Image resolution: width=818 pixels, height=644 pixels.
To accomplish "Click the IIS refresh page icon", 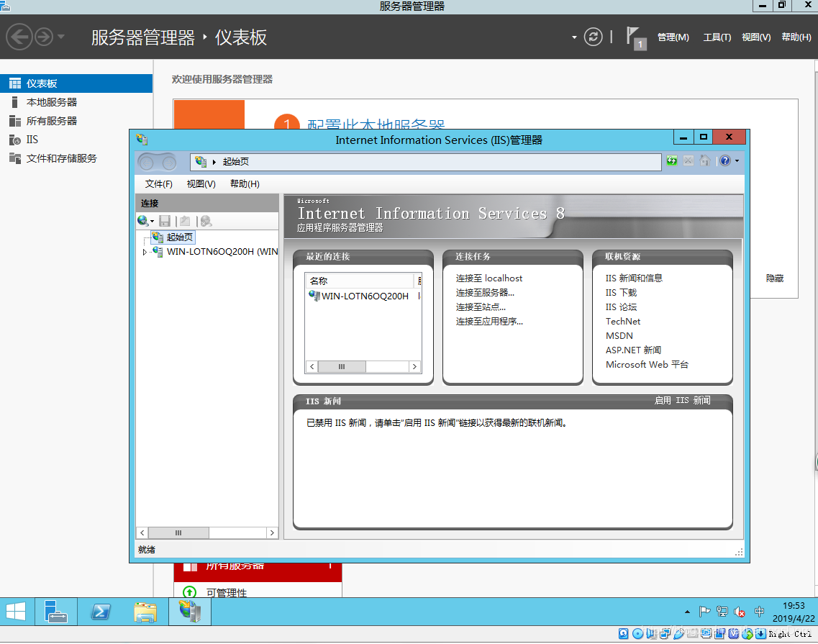I will pos(672,160).
